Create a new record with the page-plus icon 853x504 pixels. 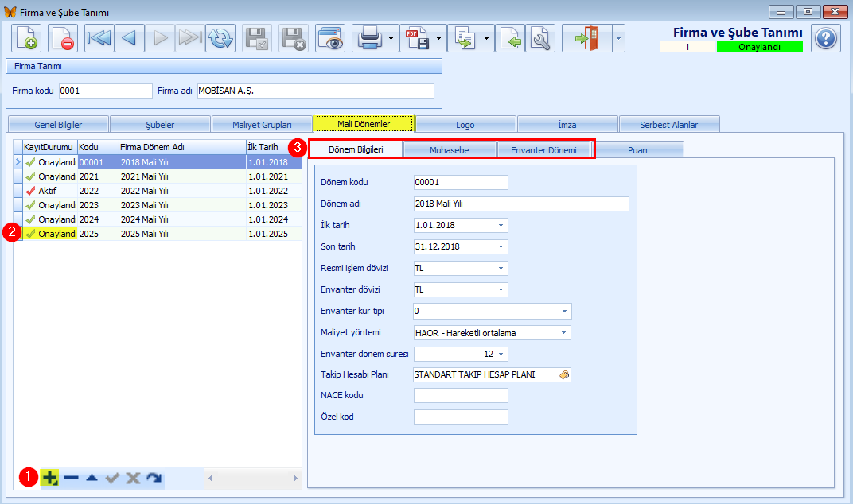tap(26, 38)
